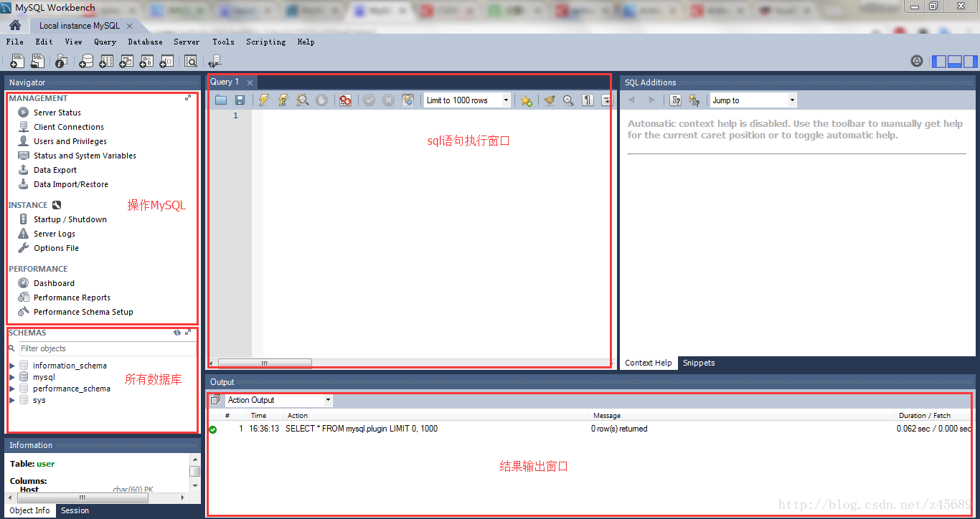
Task: Create a new view icon
Action: 126,62
